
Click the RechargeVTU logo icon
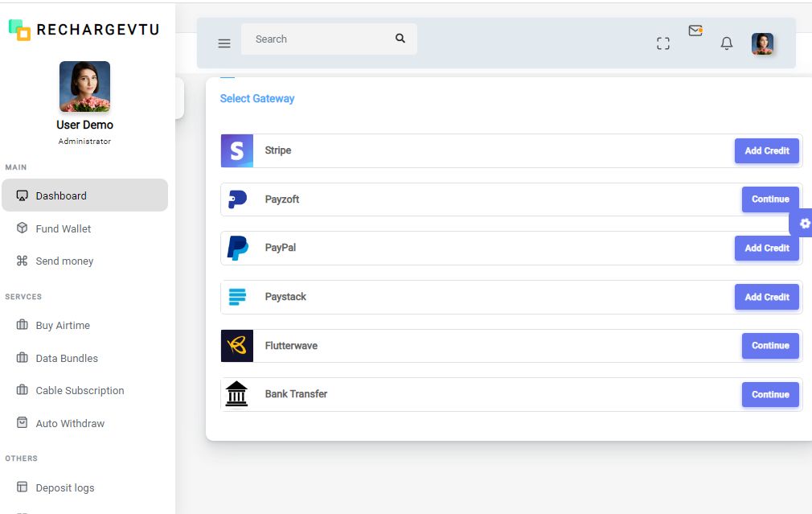click(19, 30)
